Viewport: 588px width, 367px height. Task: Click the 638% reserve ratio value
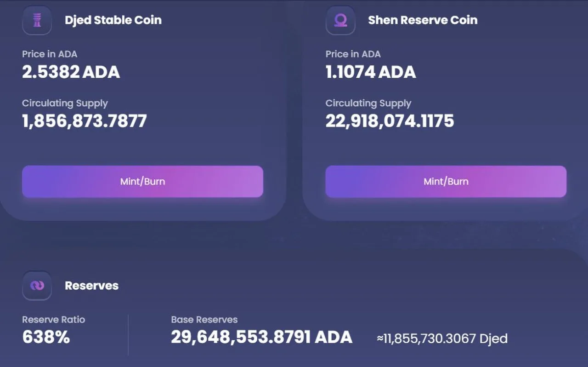coord(46,338)
